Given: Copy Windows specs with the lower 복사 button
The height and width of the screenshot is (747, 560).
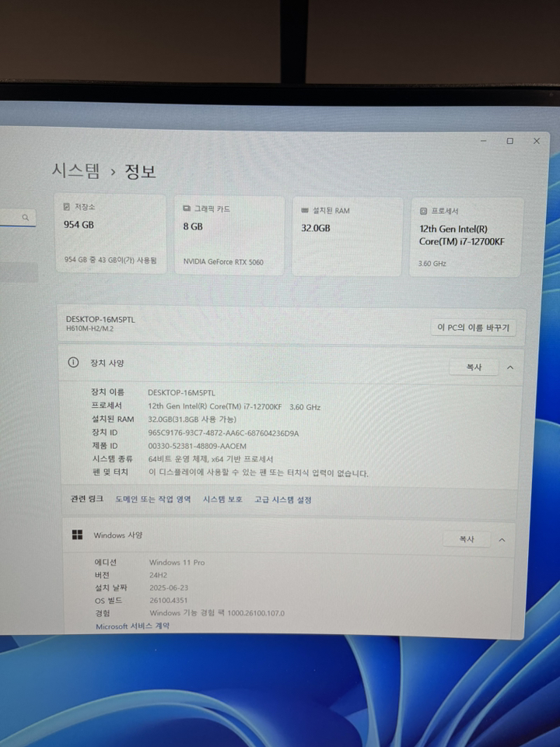Looking at the screenshot, I should click(466, 539).
